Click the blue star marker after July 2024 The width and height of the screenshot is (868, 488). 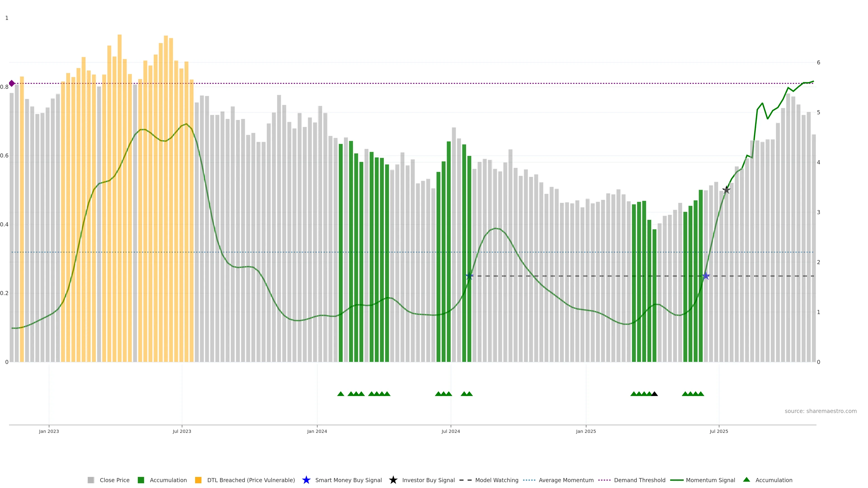[469, 276]
